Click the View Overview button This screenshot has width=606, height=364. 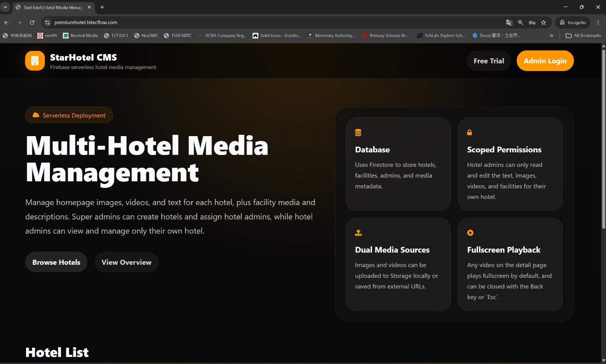coord(127,262)
